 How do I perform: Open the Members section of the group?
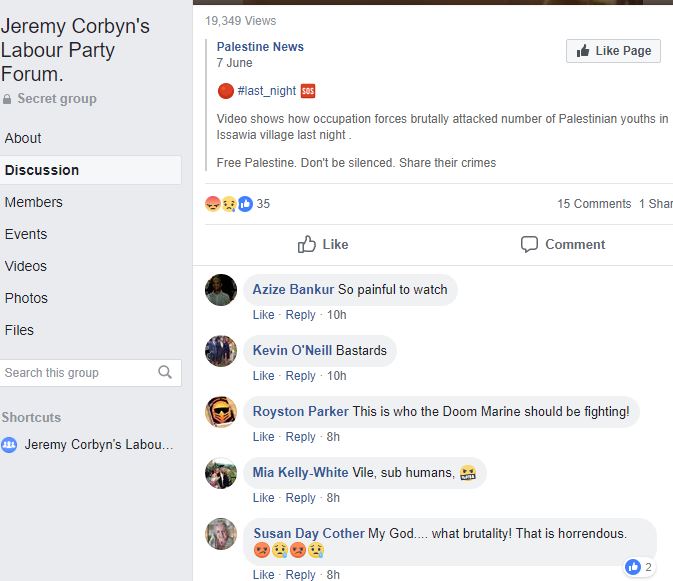tap(33, 202)
